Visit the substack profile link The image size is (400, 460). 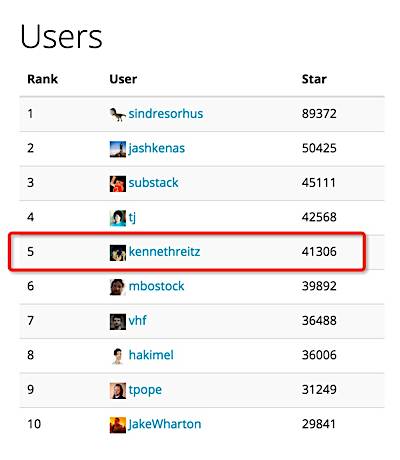(x=153, y=183)
